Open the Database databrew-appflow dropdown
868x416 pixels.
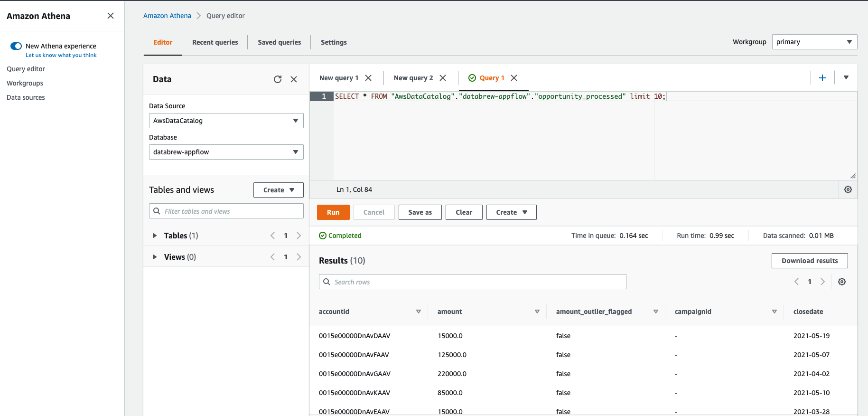click(x=226, y=152)
